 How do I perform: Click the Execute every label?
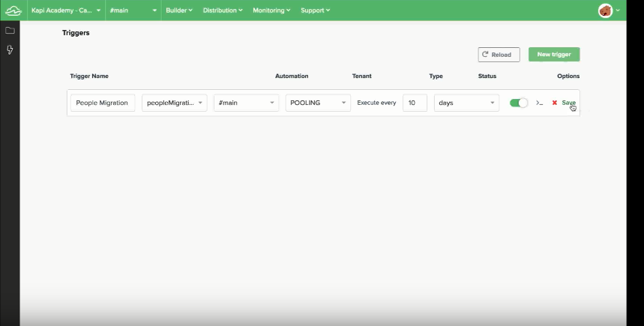tap(376, 103)
